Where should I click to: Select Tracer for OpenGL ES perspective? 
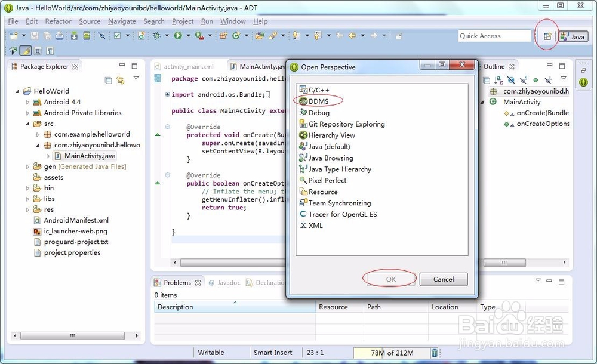coord(338,214)
